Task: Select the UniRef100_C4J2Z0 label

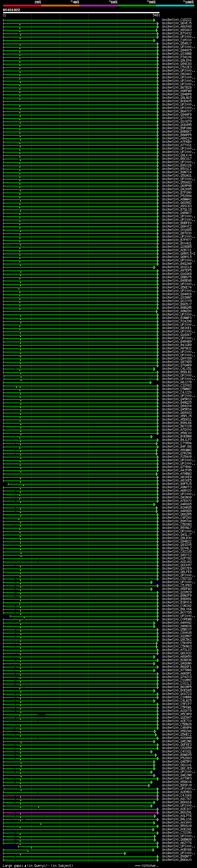Action: click(x=177, y=392)
